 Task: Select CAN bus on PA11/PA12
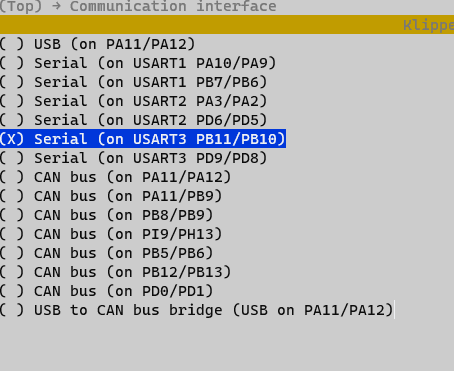(x=115, y=177)
